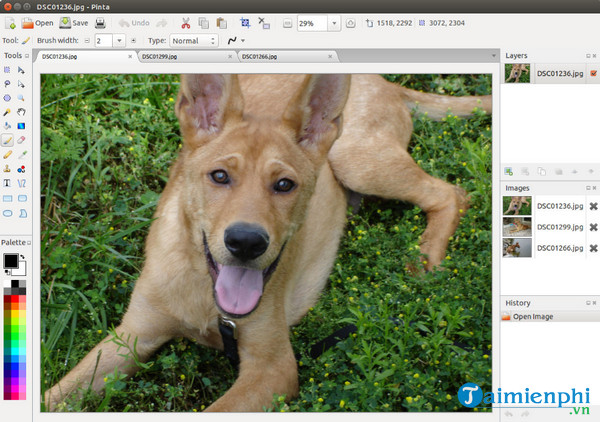Click the Open button
Image resolution: width=600 pixels, height=422 pixels.
[36, 22]
